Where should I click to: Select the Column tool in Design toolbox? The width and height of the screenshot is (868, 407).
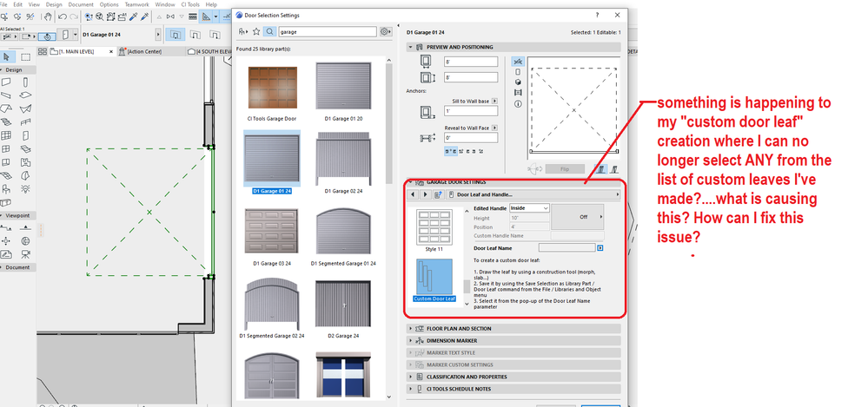coord(25,82)
